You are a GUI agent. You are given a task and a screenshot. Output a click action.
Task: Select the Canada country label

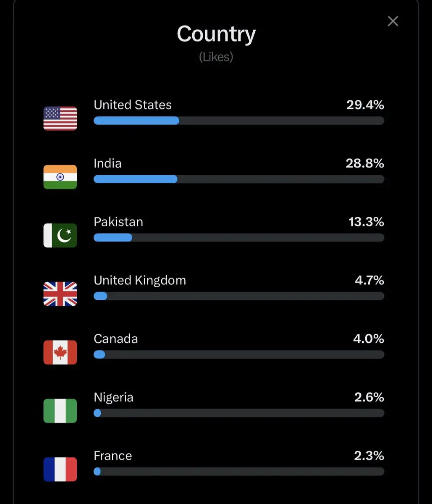pos(116,339)
